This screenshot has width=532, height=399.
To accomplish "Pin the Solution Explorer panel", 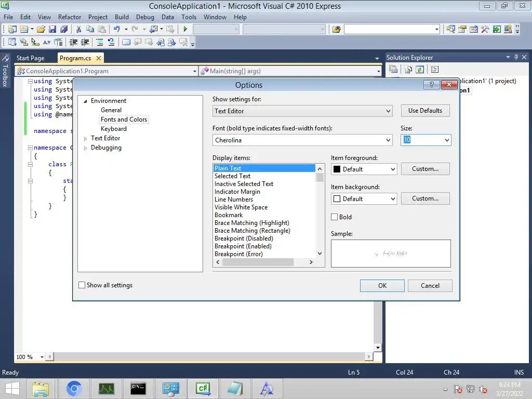I will [516, 57].
